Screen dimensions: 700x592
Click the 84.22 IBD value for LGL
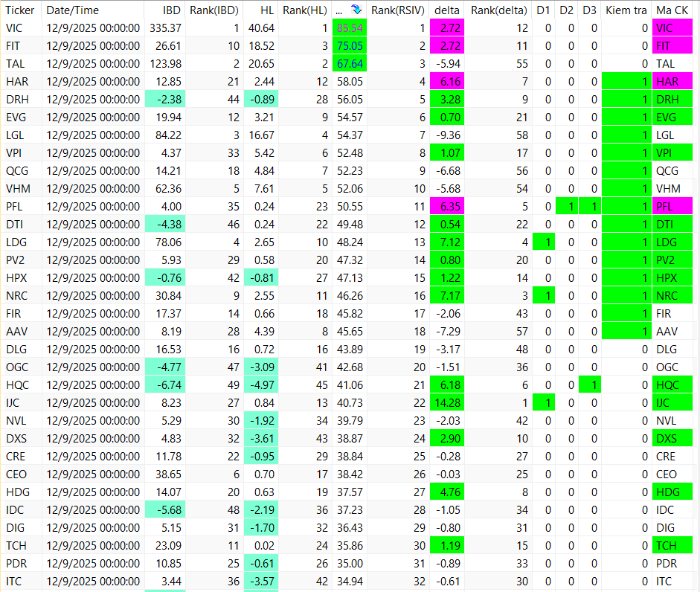coord(168,135)
